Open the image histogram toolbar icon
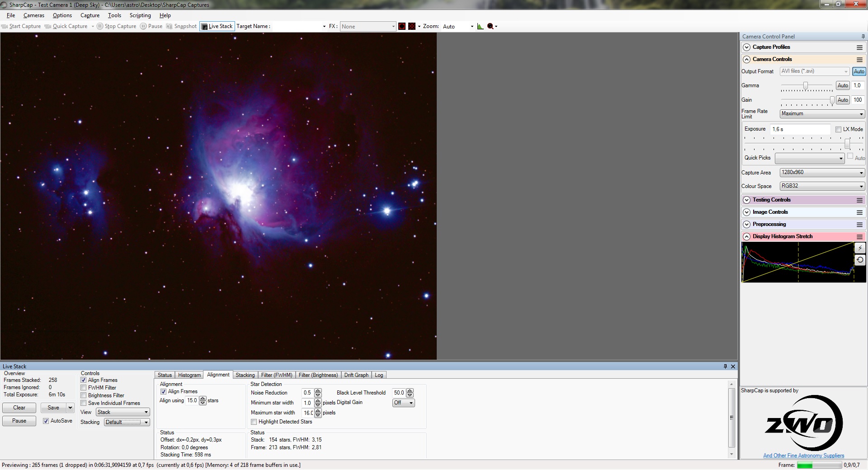Viewport: 868px width, 470px height. [480, 26]
